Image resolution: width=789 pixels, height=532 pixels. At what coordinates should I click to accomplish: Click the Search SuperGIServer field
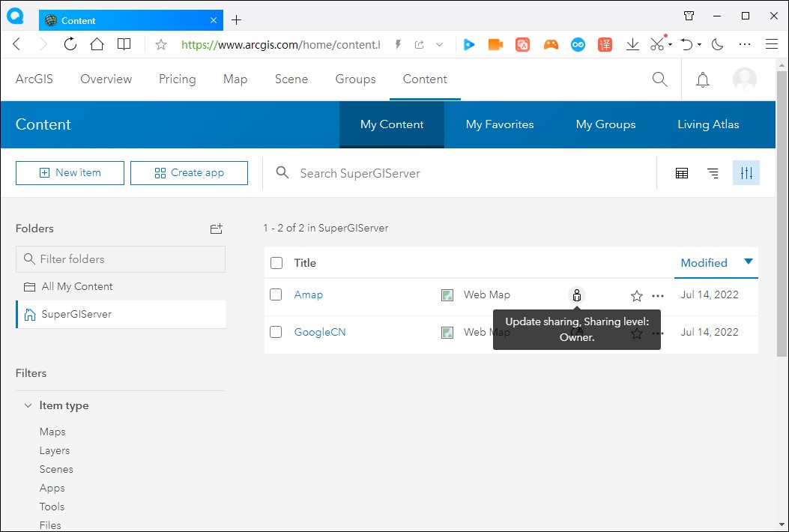(460, 173)
